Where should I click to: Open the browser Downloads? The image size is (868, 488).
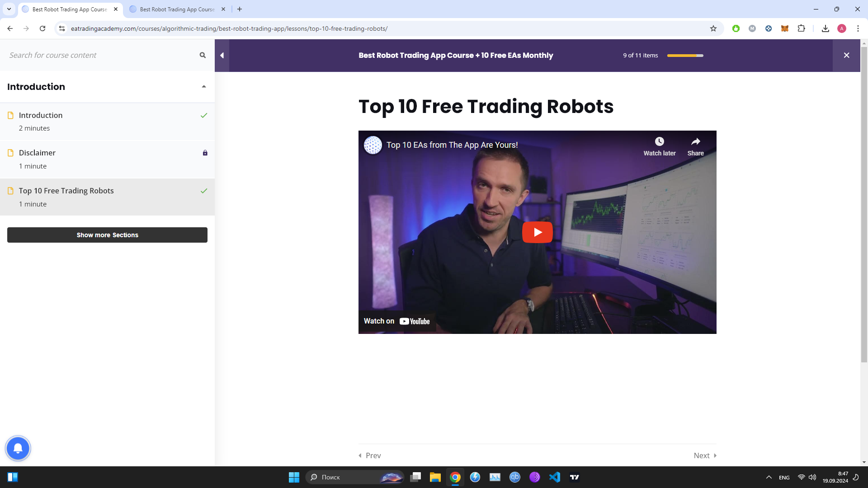point(826,28)
